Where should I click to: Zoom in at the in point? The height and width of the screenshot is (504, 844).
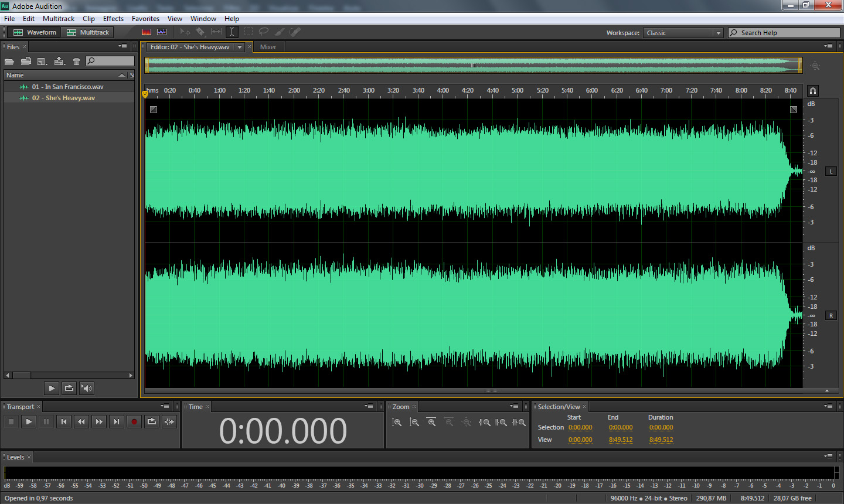point(484,422)
